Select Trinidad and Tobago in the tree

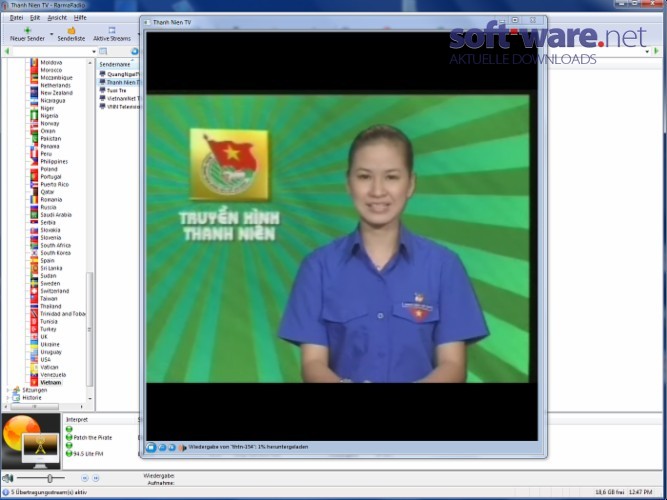63,314
